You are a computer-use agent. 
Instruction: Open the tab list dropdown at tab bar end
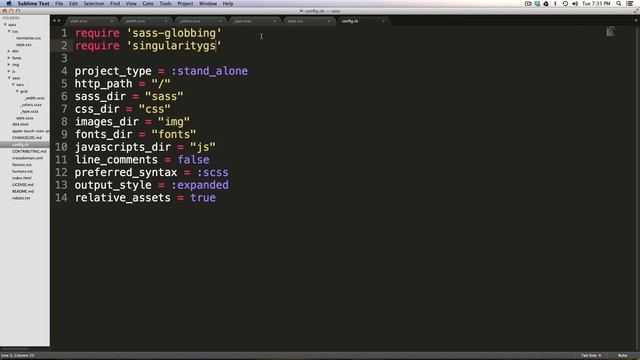pos(636,20)
